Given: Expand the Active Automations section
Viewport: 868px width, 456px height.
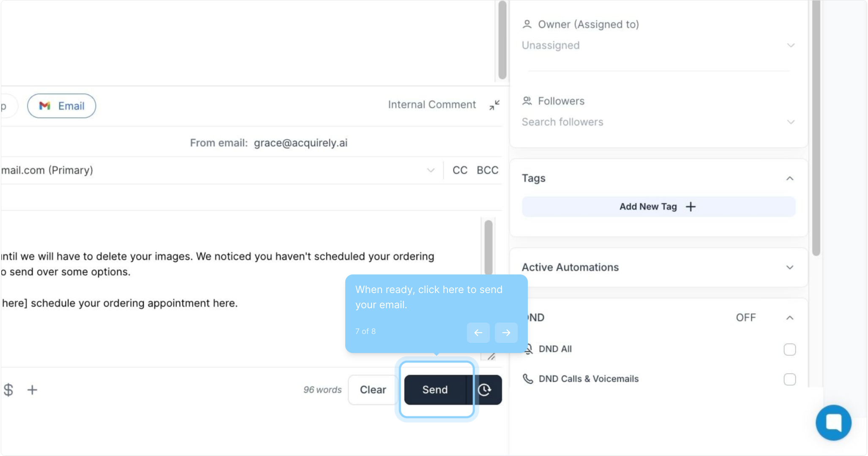Looking at the screenshot, I should (x=789, y=267).
